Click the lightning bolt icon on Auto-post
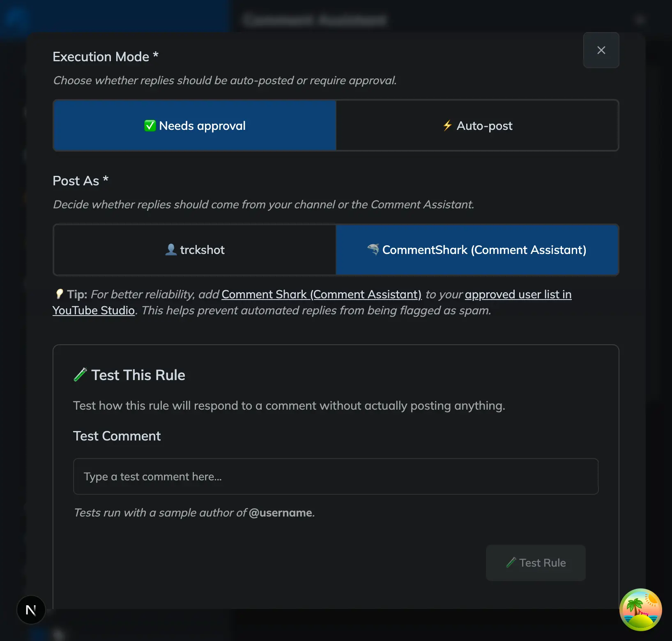This screenshot has height=641, width=672. point(447,126)
